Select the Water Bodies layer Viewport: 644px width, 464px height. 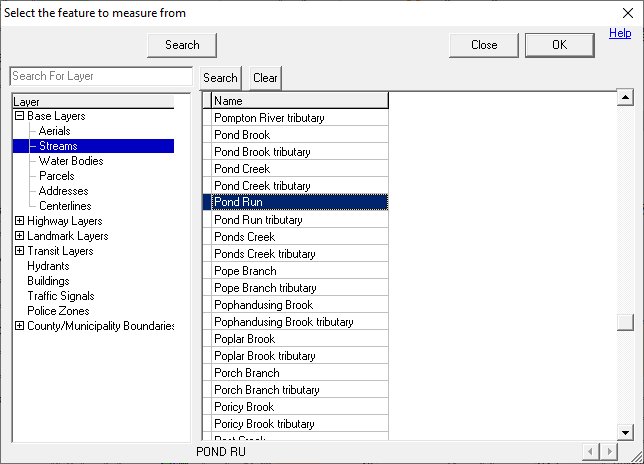click(x=70, y=161)
